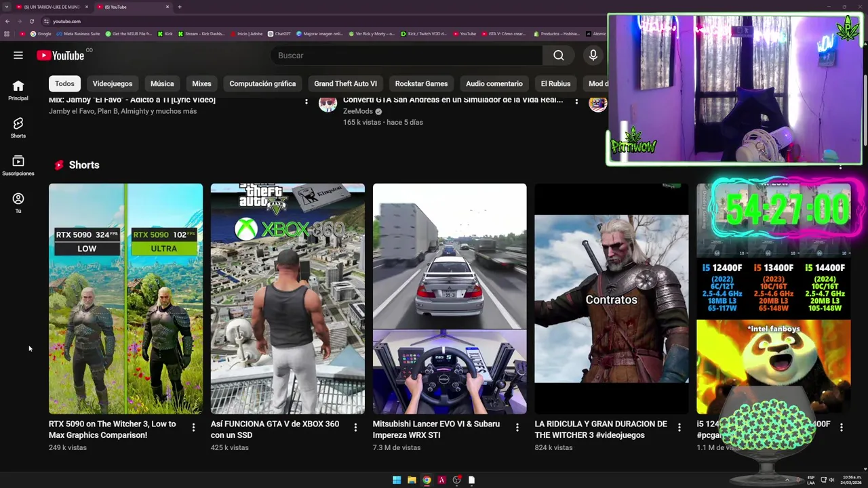Open Meta Business Suite bookmark
The image size is (868, 488).
click(78, 34)
